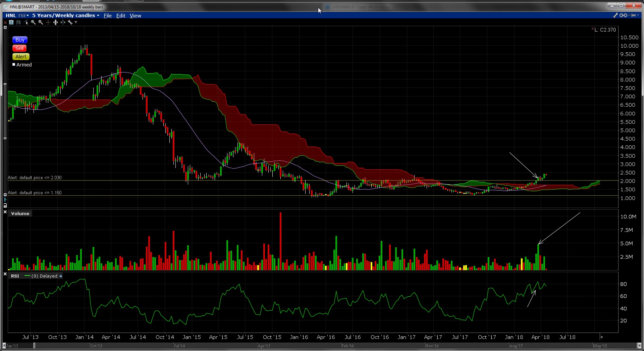Image resolution: width=644 pixels, height=351 pixels.
Task: Select the text annotation tool icon
Action: click(11, 22)
